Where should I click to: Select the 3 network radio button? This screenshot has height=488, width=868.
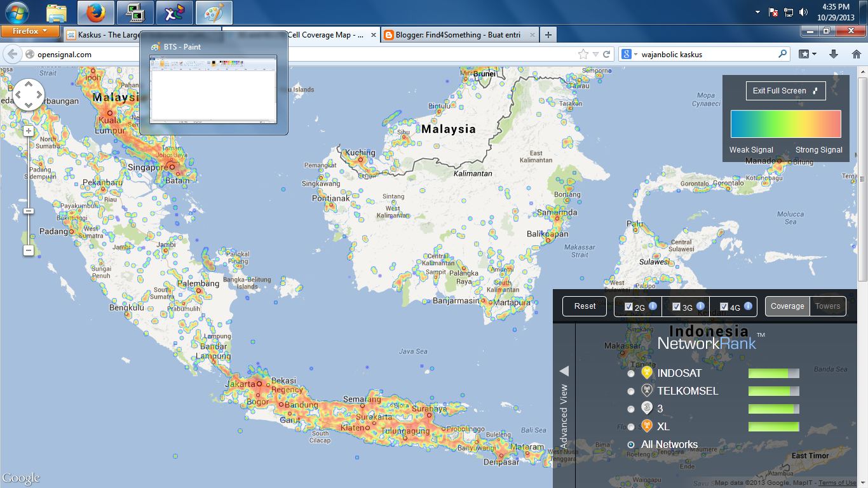631,409
